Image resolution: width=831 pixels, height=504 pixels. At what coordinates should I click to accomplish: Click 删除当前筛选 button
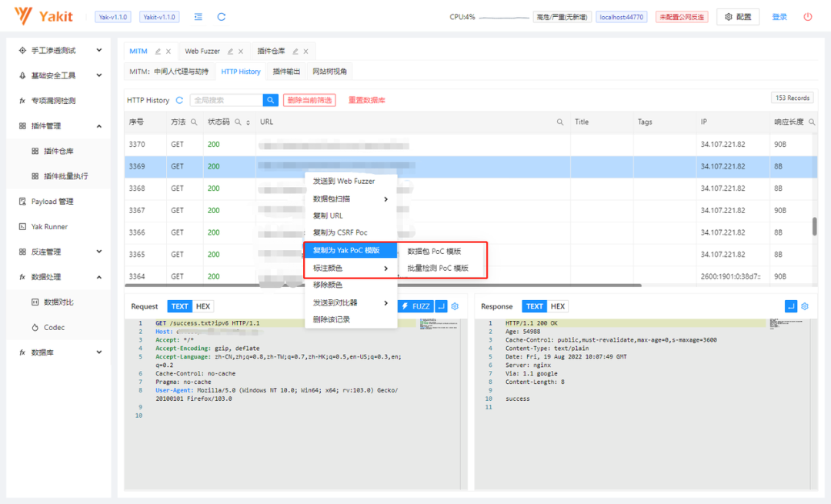coord(309,100)
